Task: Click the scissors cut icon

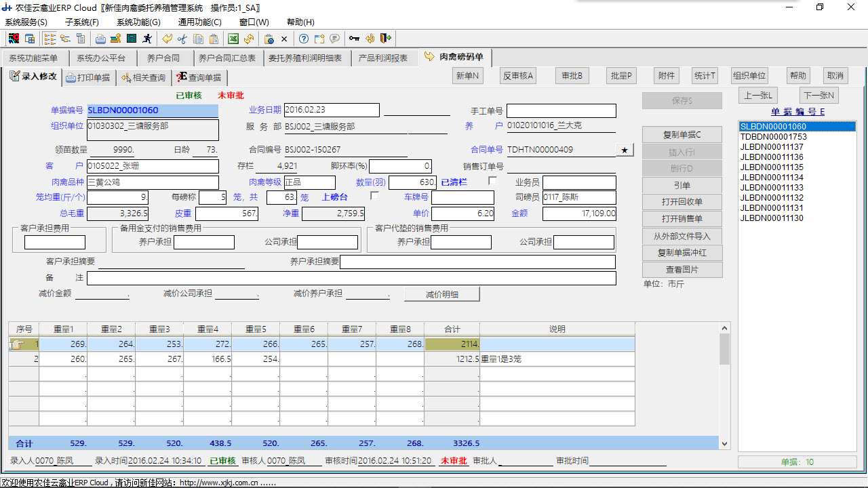Action: [182, 39]
